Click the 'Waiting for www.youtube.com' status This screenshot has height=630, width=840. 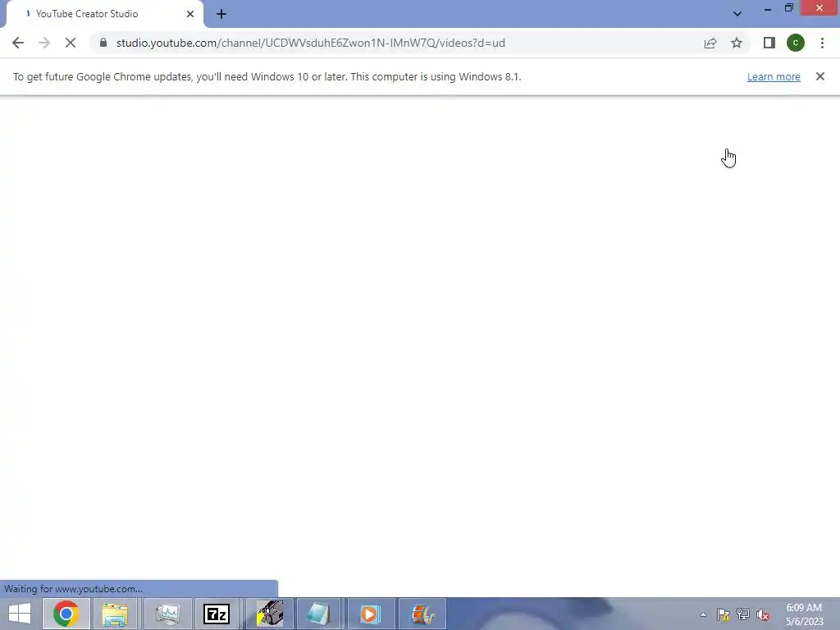(73, 589)
